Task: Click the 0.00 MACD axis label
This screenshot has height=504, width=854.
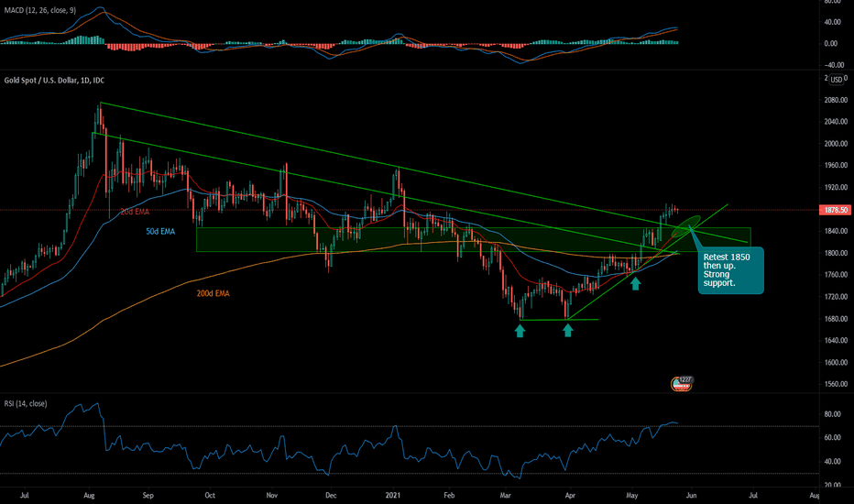Action: pyautogui.click(x=831, y=44)
